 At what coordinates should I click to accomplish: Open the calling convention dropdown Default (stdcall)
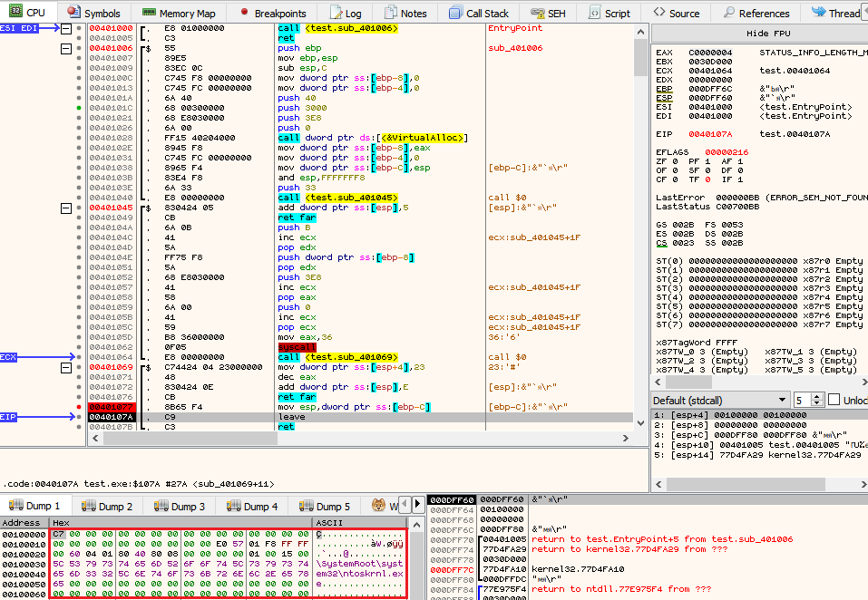[x=720, y=400]
